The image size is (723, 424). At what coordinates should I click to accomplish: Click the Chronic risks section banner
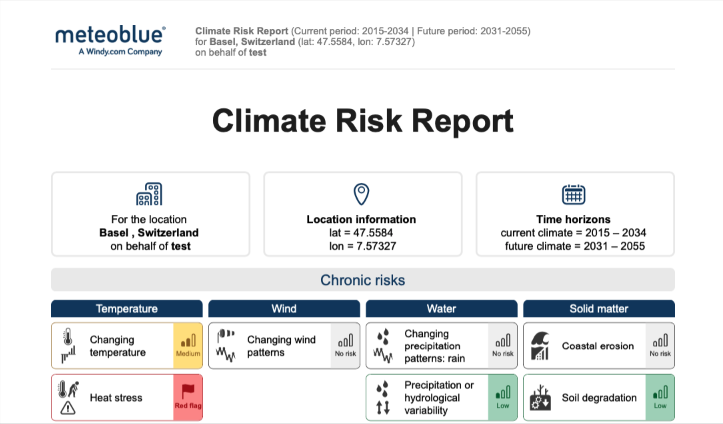(x=363, y=280)
